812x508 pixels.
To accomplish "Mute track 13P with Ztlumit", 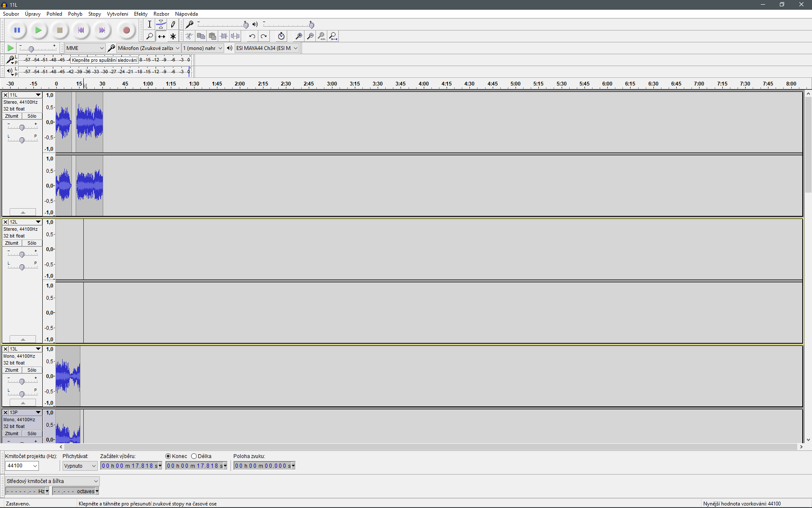I will tap(12, 433).
